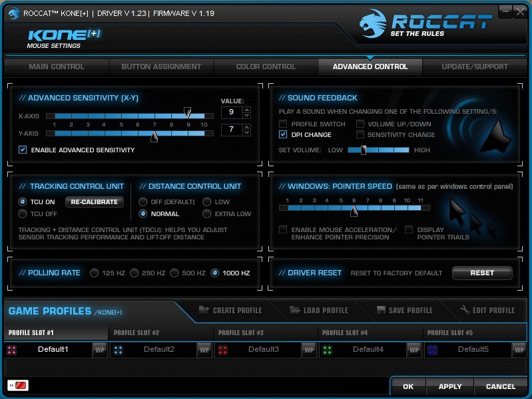Switch to Button Assignment tab
532x399 pixels.
pyautogui.click(x=161, y=66)
